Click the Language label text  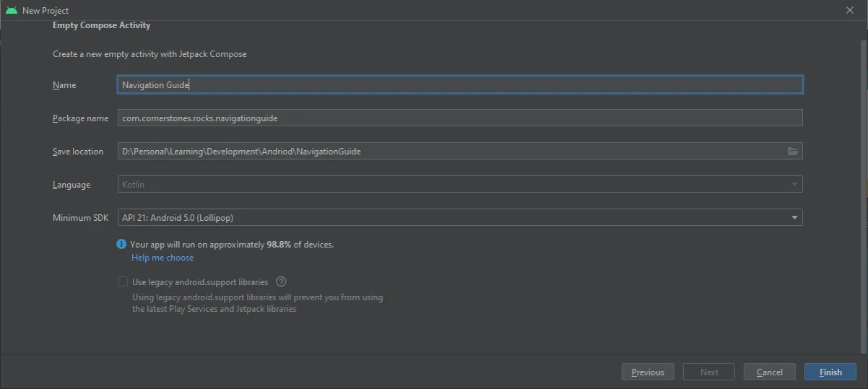71,185
